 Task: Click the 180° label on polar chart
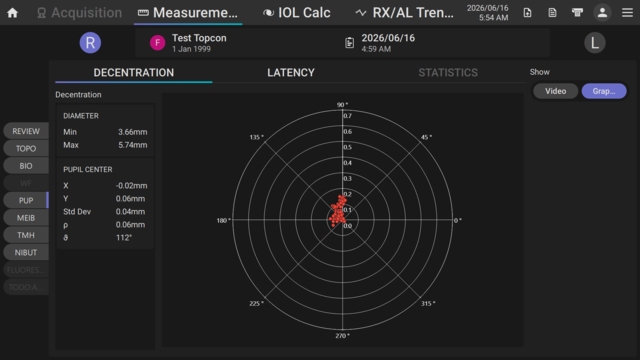coord(223,220)
